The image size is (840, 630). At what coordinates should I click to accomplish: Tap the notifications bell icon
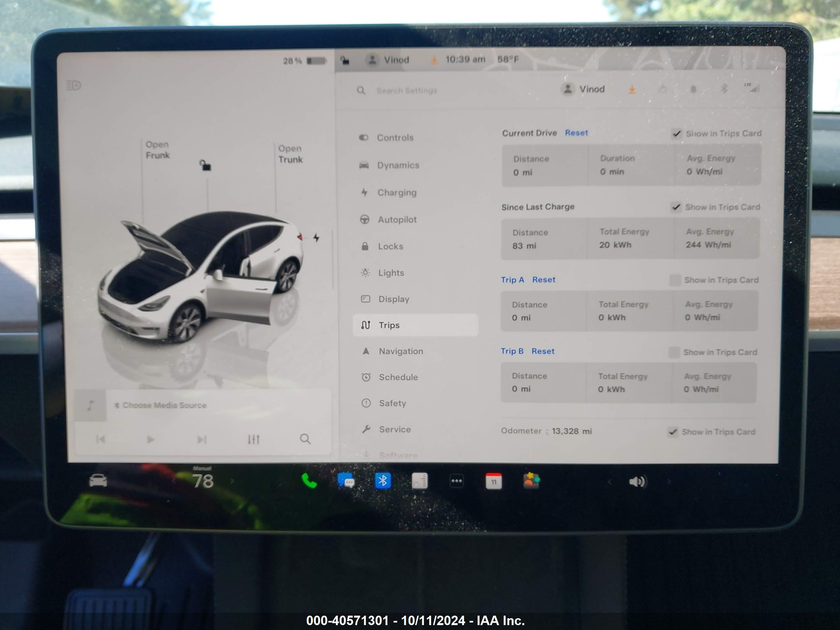(x=693, y=89)
